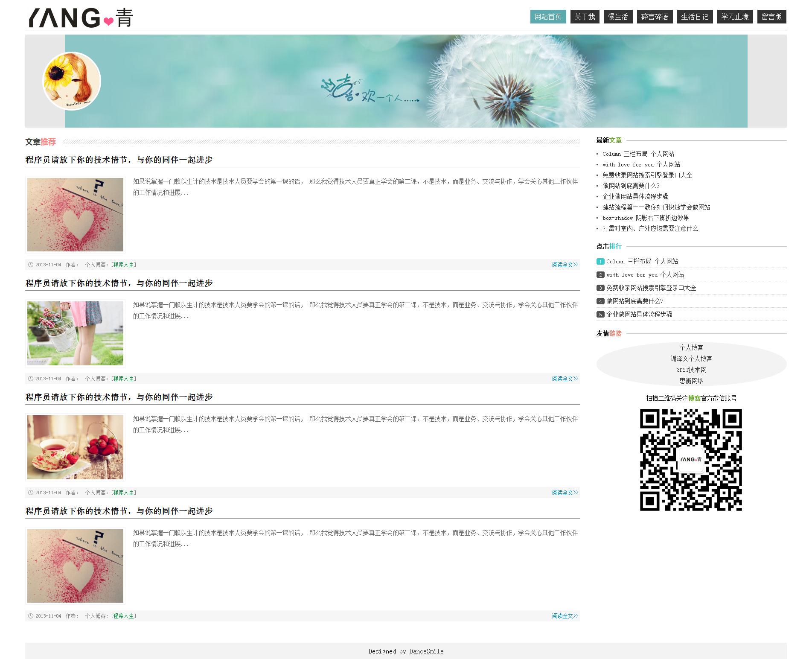Image resolution: width=812 pixels, height=659 pixels.
Task: Click the number 1 rank badge
Action: [x=600, y=262]
